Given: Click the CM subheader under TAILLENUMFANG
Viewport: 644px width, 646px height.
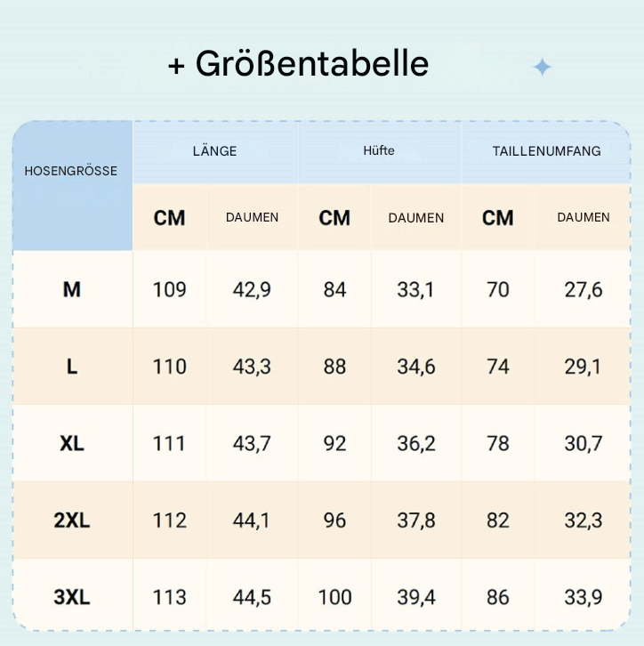Looking at the screenshot, I should point(498,218).
